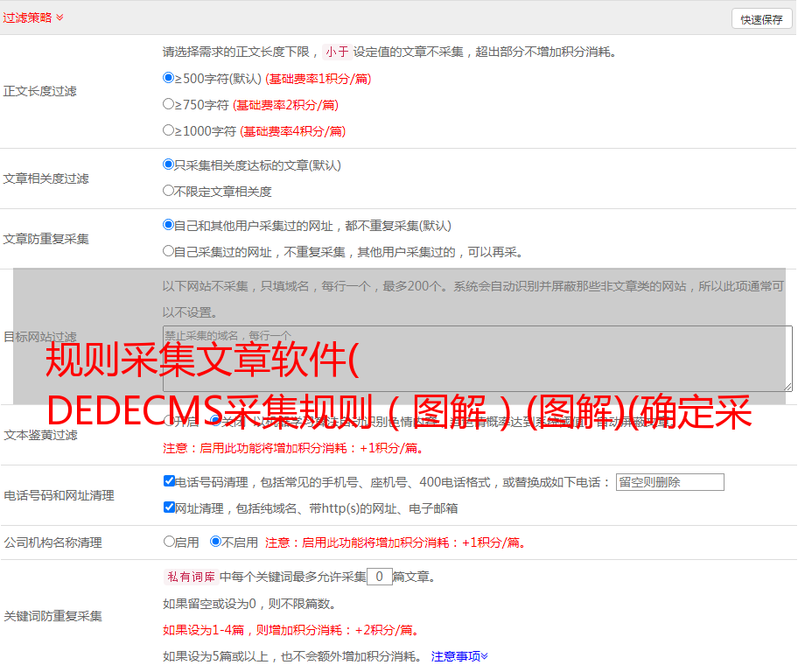Select 只采集相关度达标的文章 option
Screen dimensions: 798x672
[169, 164]
